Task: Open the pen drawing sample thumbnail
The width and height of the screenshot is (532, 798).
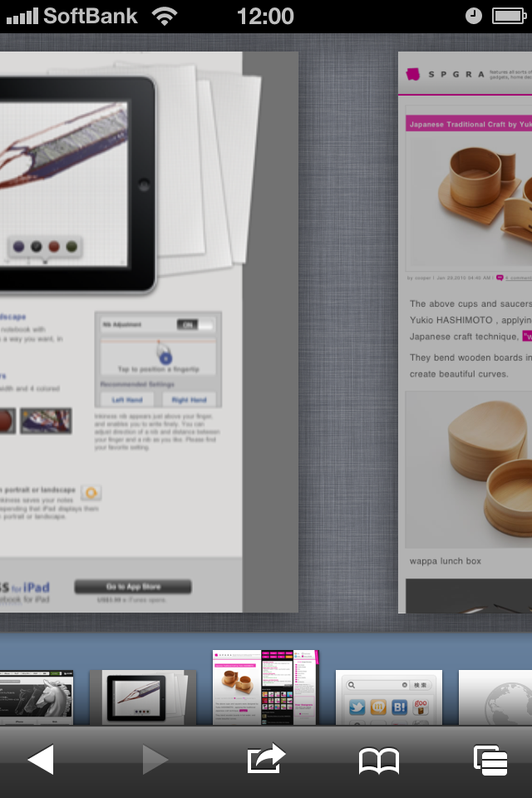Action: pos(46,421)
